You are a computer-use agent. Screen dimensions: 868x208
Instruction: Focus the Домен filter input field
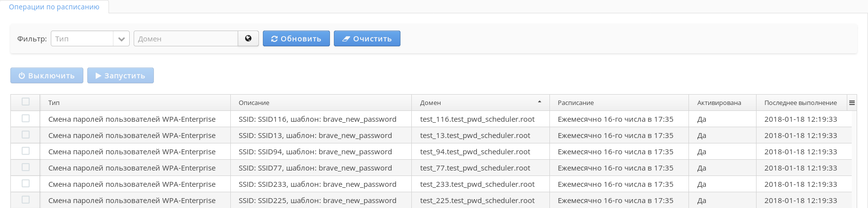[186, 38]
